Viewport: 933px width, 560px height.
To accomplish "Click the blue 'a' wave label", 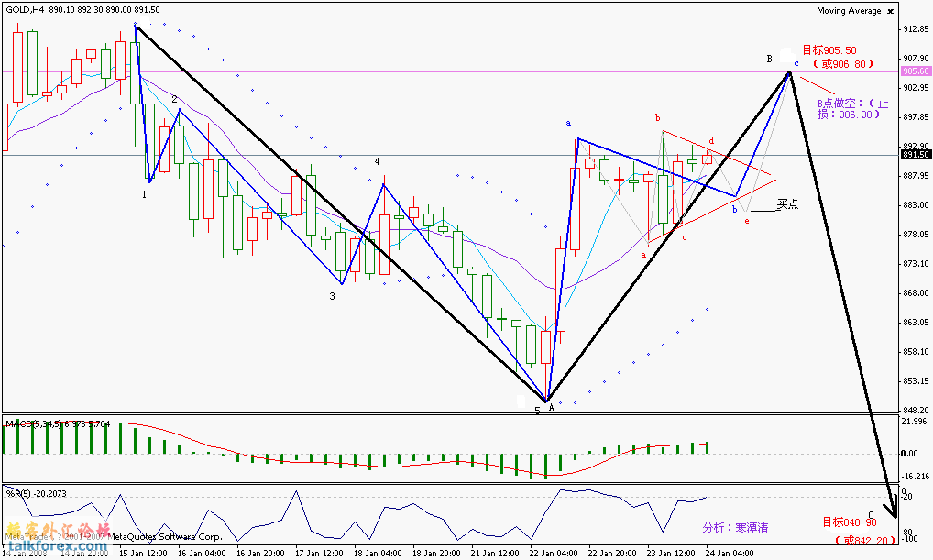I will pos(568,123).
